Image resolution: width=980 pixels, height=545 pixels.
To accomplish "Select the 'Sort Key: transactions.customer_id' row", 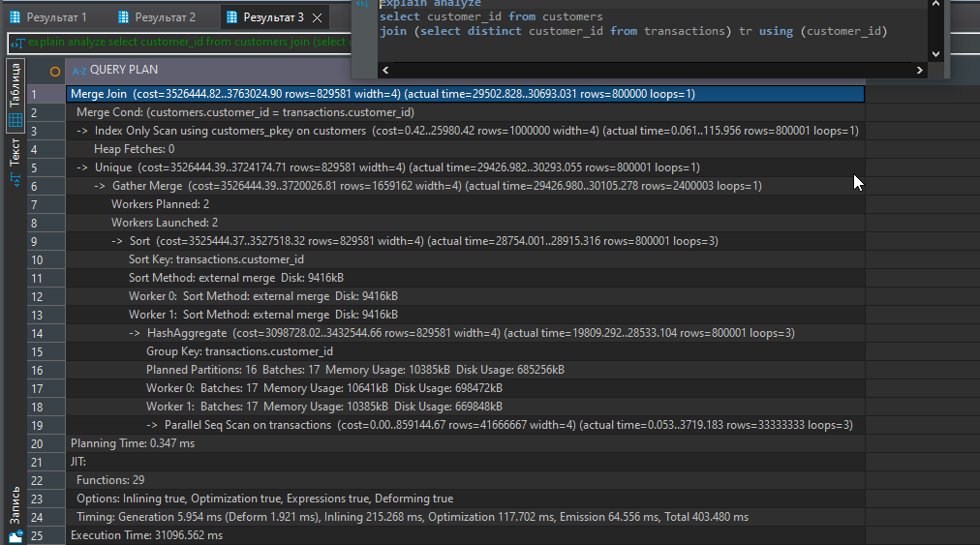I will coord(465,259).
